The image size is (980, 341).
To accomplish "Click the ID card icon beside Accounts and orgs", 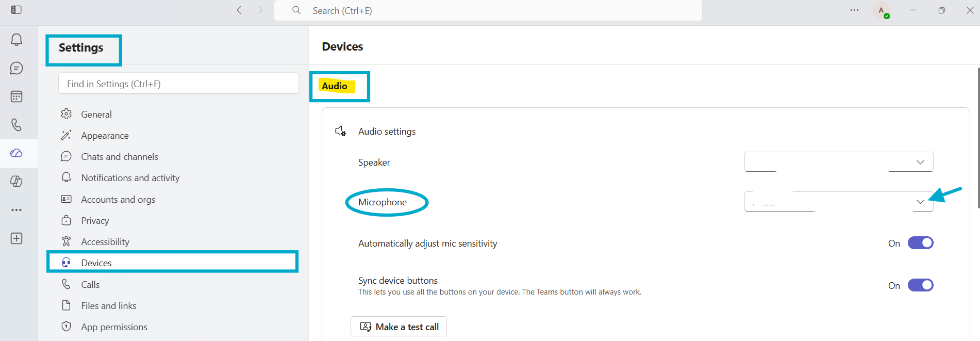I will (x=67, y=199).
